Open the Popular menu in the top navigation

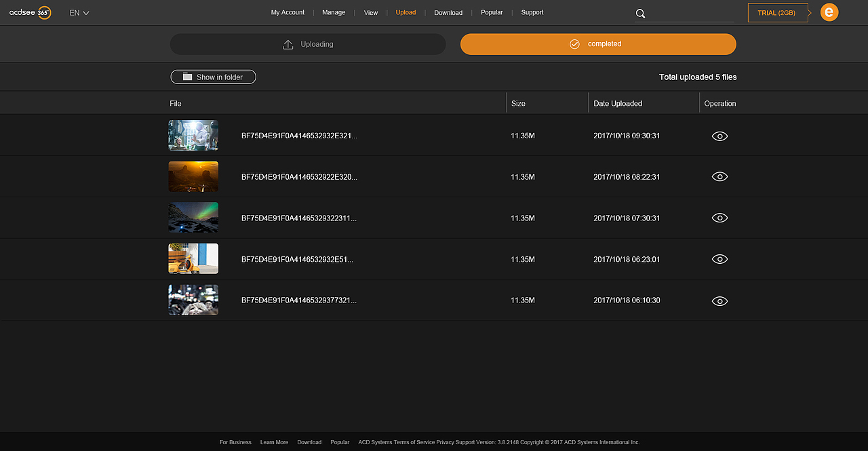coord(492,12)
